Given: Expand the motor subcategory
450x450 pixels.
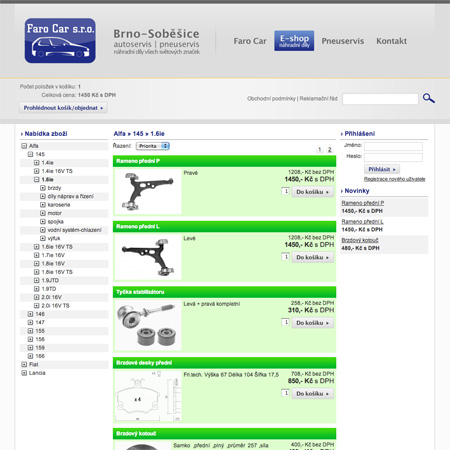Looking at the screenshot, I should [43, 213].
